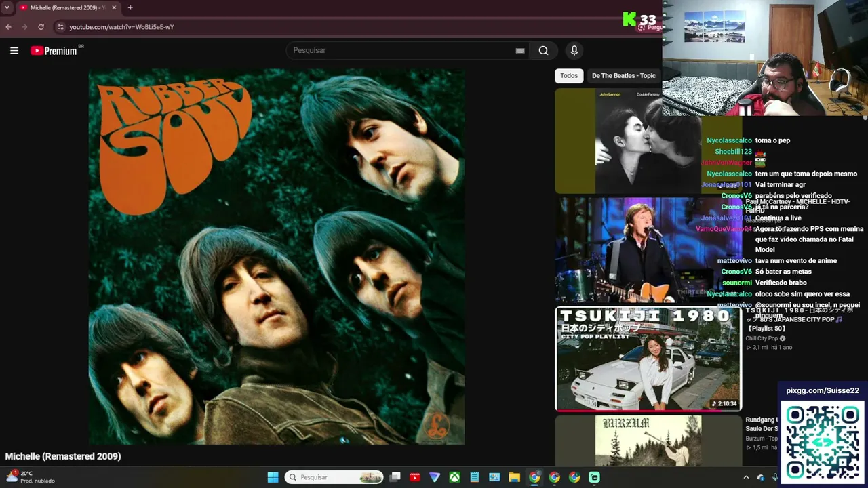The image size is (868, 488).
Task: Click the Rubber Soul album art video
Action: tap(277, 256)
